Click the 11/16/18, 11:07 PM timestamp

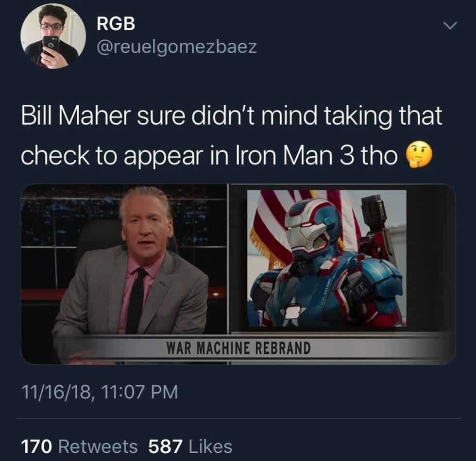(100, 392)
